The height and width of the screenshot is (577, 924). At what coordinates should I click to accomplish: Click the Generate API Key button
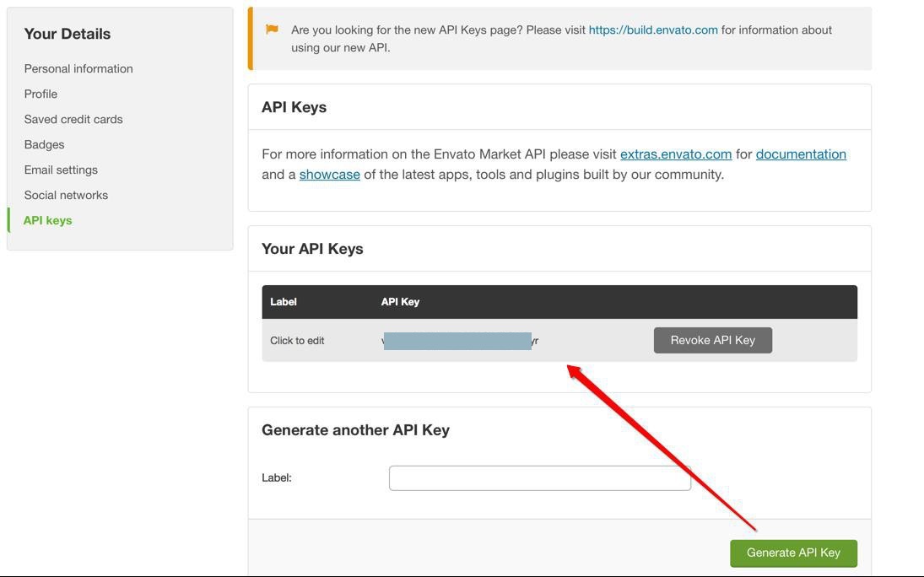tap(793, 553)
